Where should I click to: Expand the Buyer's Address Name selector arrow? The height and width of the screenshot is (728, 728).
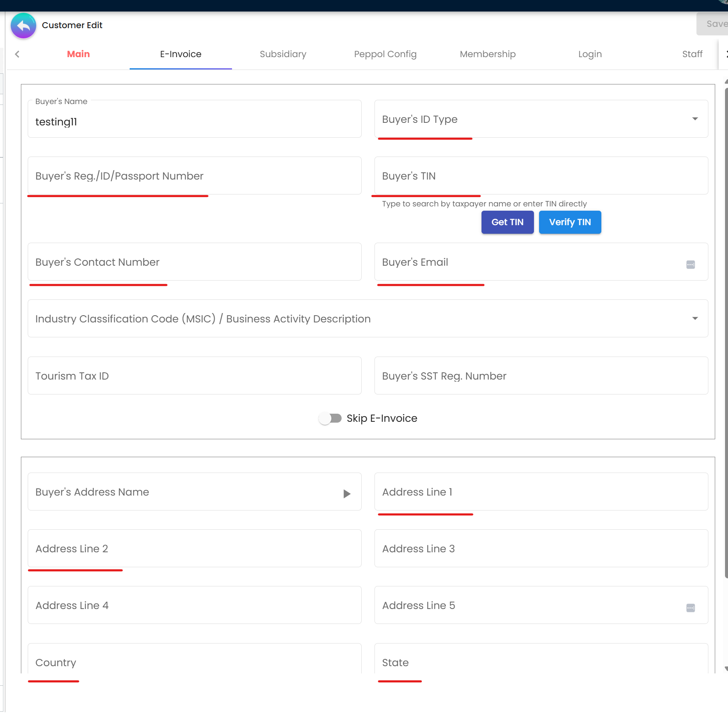point(346,493)
